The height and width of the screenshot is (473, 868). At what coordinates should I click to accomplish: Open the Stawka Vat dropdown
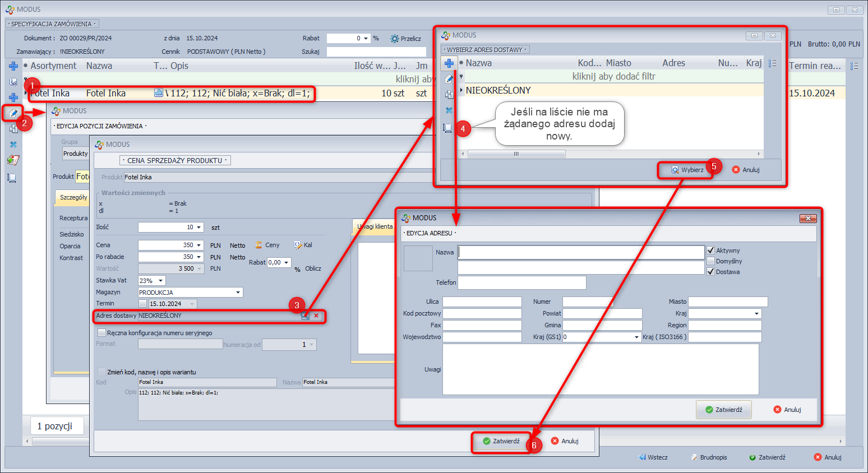160,281
